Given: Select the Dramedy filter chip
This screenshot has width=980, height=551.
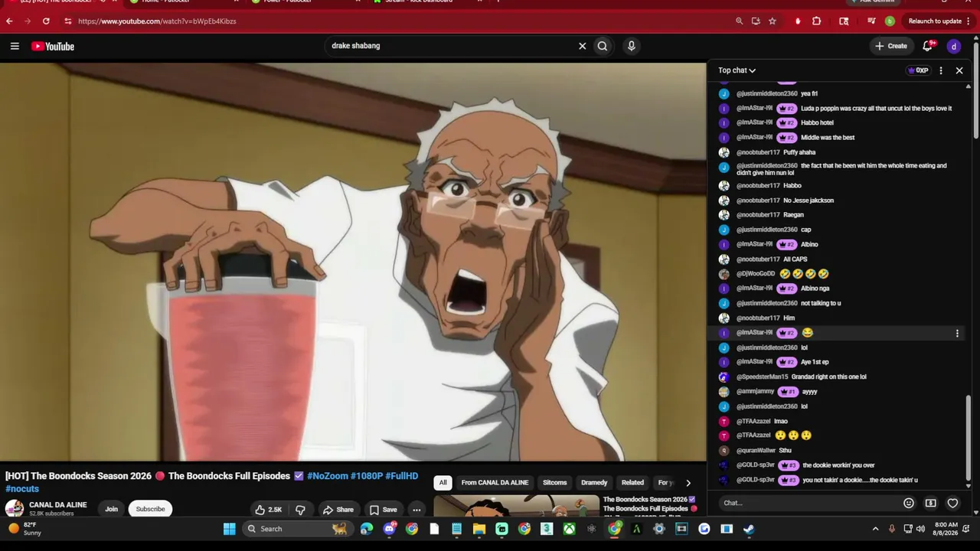Looking at the screenshot, I should click(594, 483).
